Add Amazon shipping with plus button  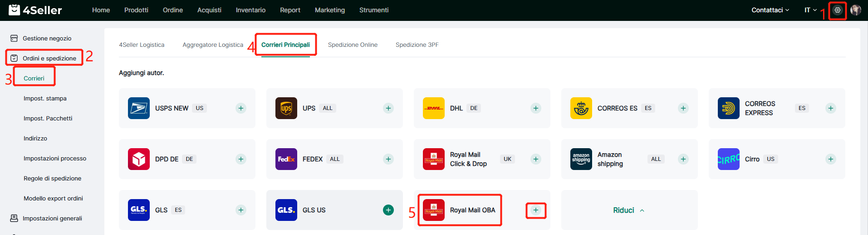(x=683, y=159)
